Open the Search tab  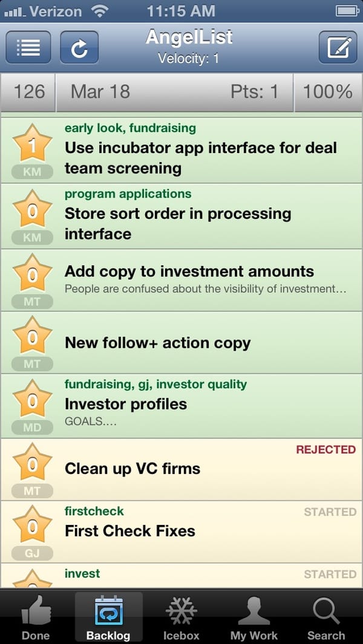326,617
